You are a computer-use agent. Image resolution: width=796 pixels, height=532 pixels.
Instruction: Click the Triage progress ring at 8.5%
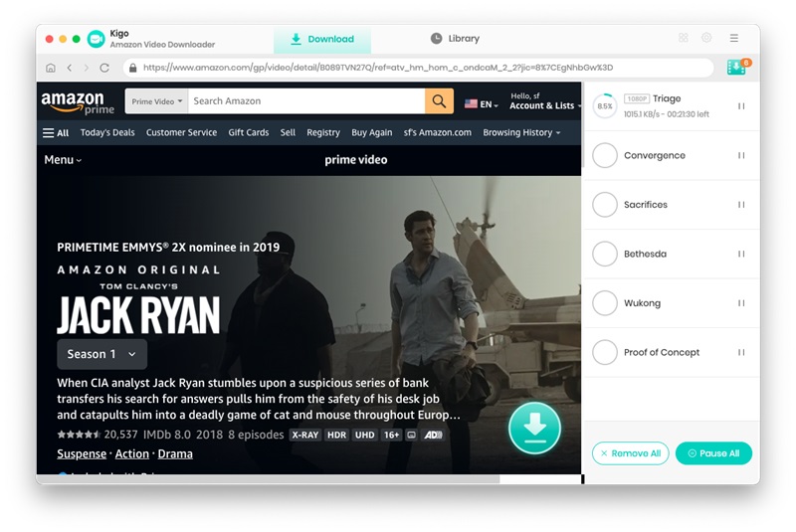[x=605, y=106]
